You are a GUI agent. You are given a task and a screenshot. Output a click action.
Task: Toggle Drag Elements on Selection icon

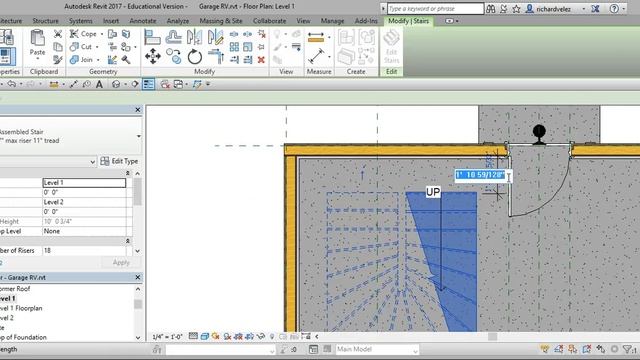600,349
